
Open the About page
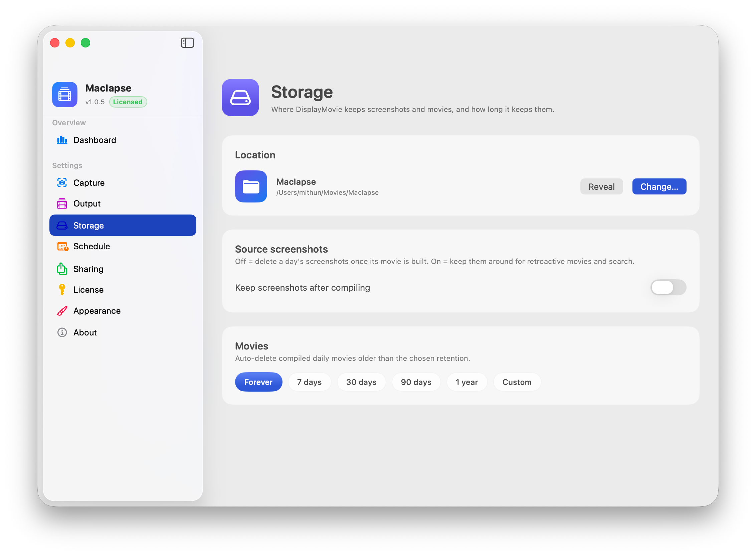(123, 332)
